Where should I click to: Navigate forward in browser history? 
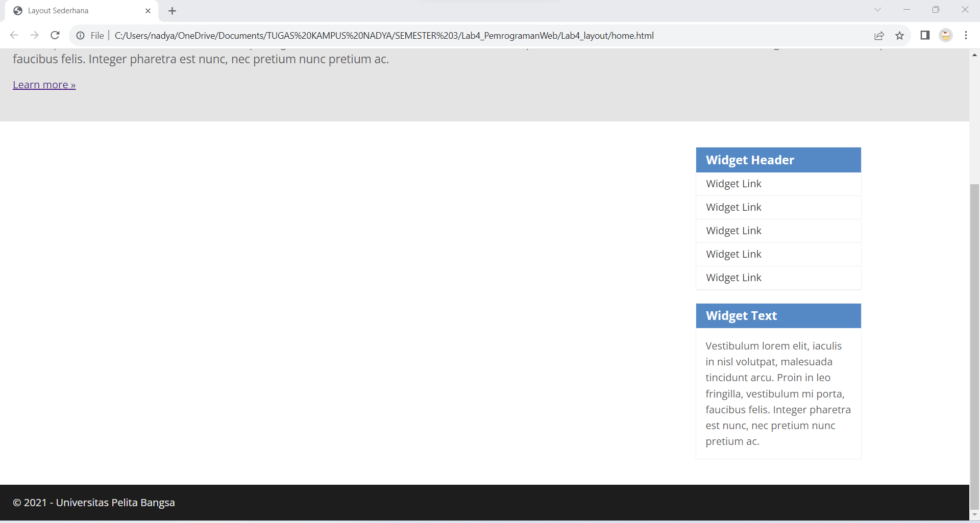[34, 35]
